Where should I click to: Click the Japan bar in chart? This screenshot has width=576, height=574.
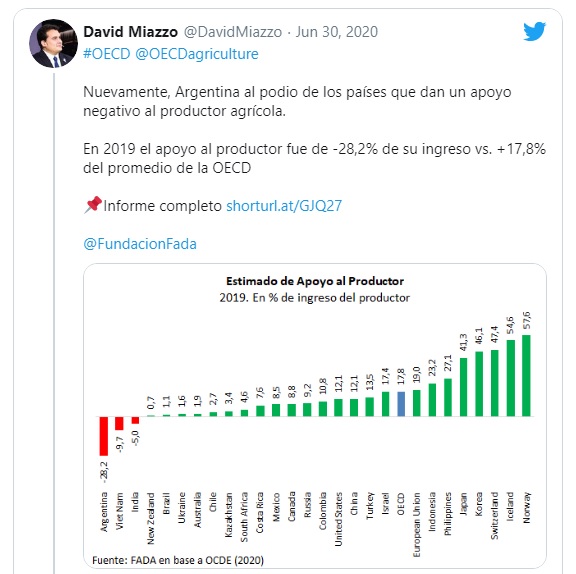point(464,387)
